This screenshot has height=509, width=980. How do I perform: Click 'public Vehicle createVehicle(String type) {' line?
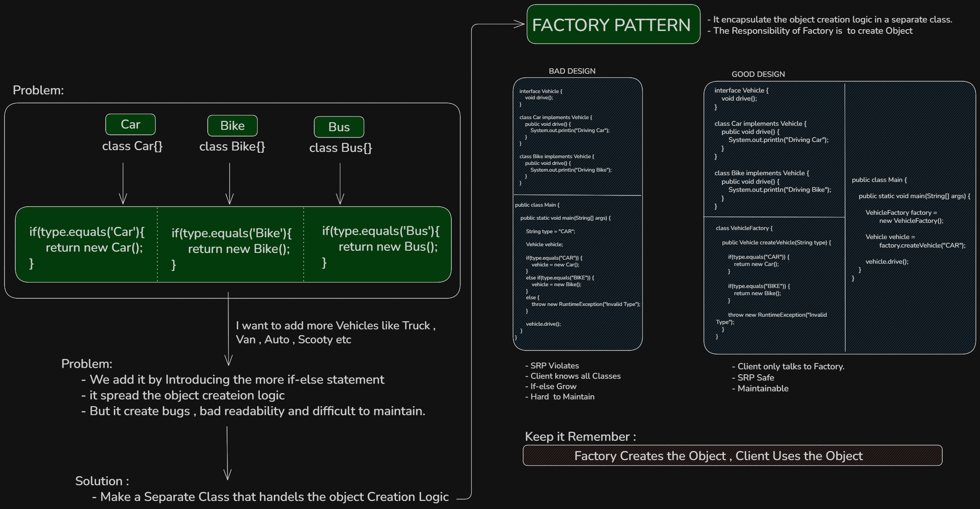tap(776, 243)
